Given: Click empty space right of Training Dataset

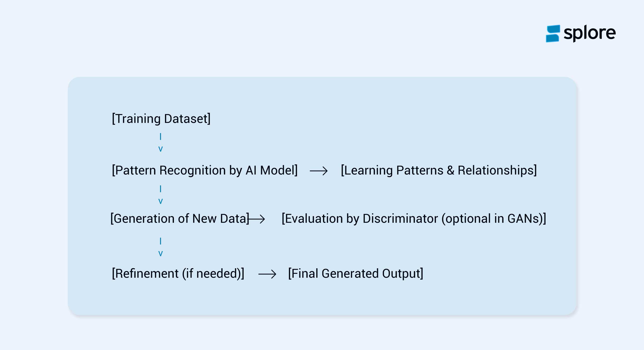Looking at the screenshot, I should click(350, 118).
